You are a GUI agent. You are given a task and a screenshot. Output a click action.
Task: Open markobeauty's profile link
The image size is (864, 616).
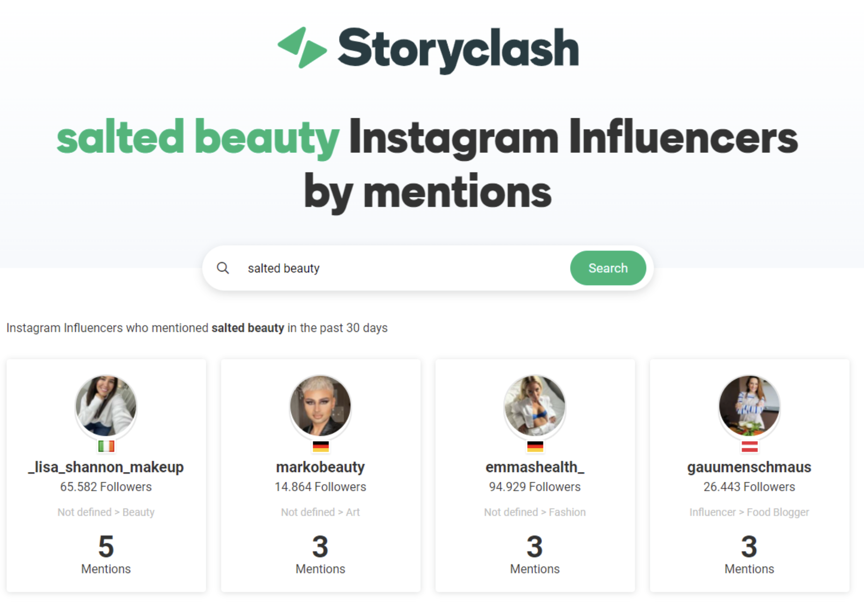(x=320, y=467)
